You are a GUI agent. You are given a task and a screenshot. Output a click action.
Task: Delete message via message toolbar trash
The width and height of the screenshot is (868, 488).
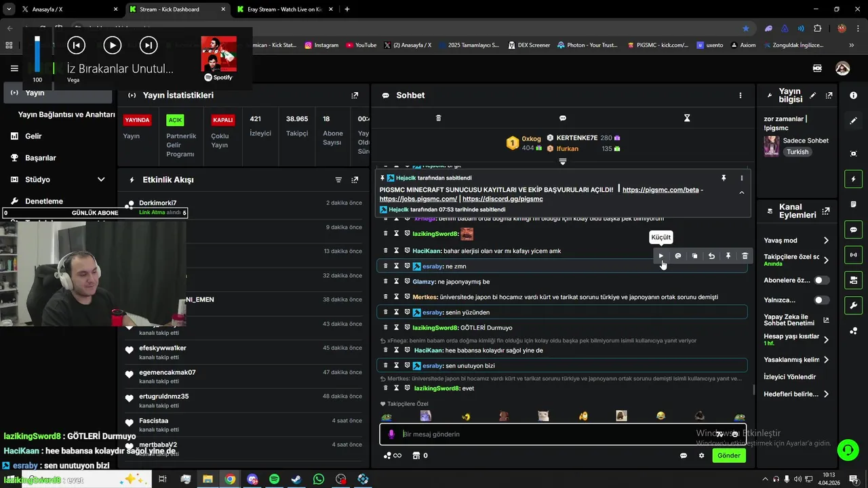tap(745, 256)
